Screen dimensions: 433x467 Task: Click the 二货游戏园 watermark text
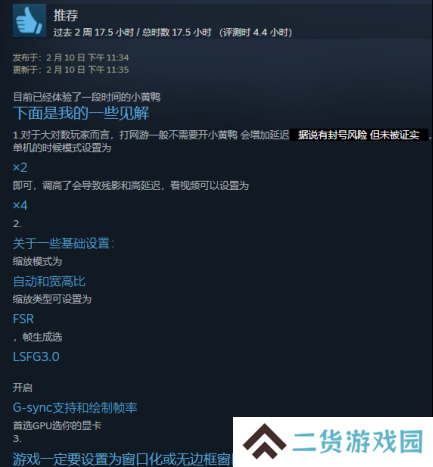coord(358,441)
